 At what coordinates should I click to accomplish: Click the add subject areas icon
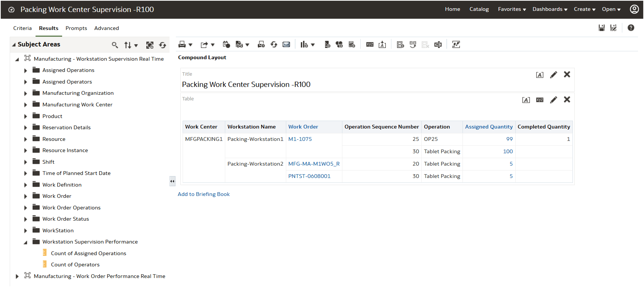tap(150, 45)
